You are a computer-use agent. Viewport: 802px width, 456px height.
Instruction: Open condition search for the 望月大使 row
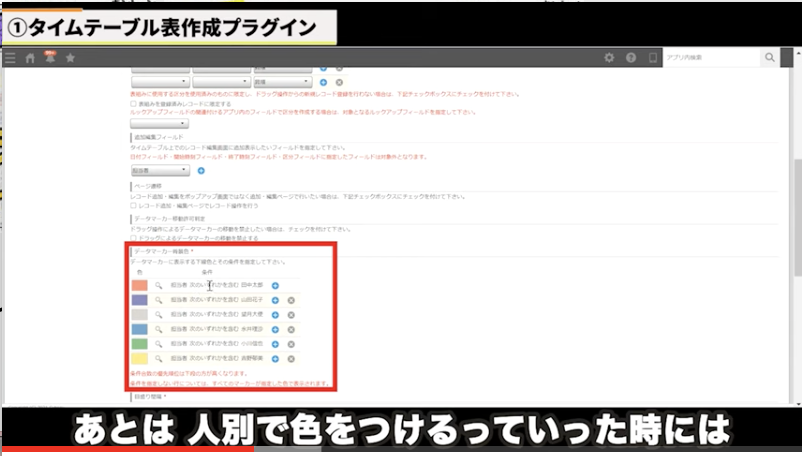[158, 314]
